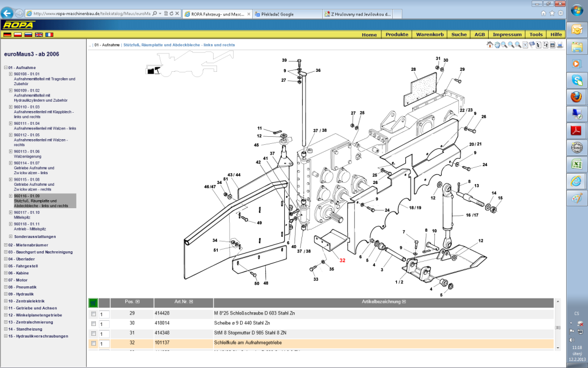Refresh the page in the address bar
The image size is (588, 368).
[x=171, y=14]
